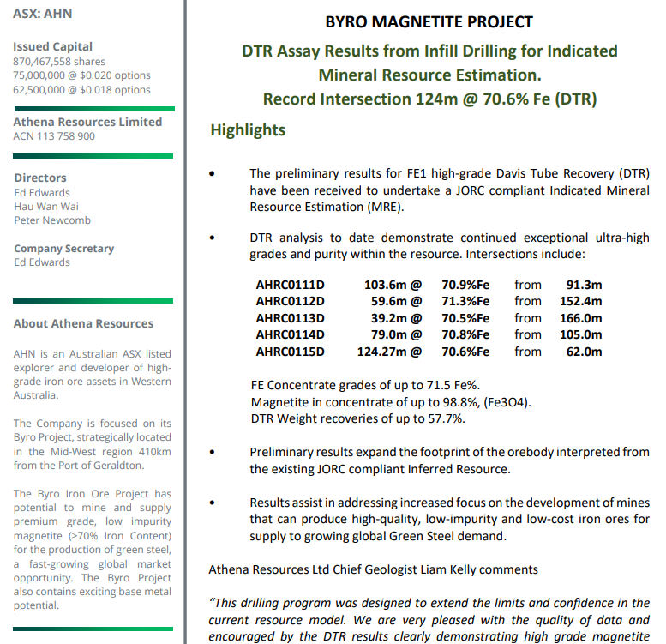Click 'DTR Assay Results from Infill Drilling' subtitle line

point(429,51)
